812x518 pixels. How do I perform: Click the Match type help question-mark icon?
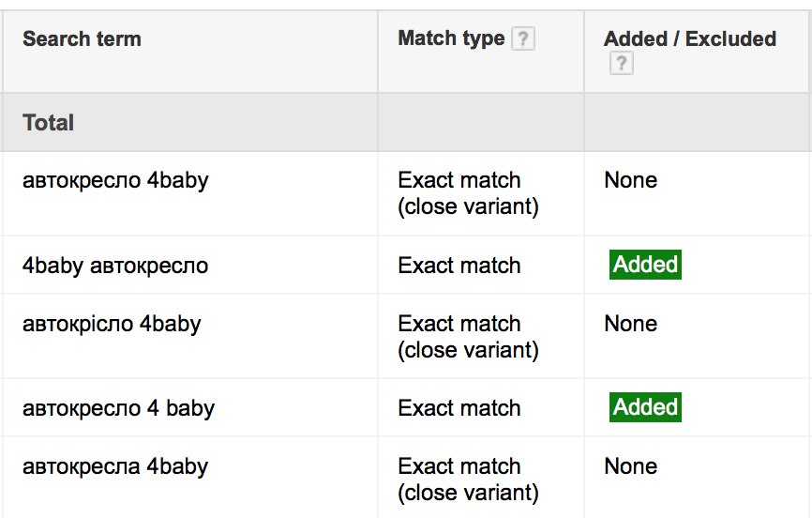pos(523,38)
